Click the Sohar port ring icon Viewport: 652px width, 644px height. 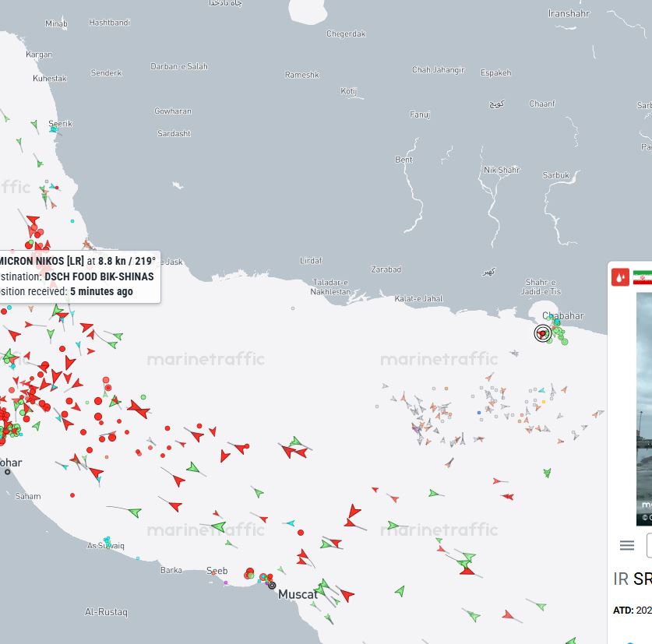[8, 472]
